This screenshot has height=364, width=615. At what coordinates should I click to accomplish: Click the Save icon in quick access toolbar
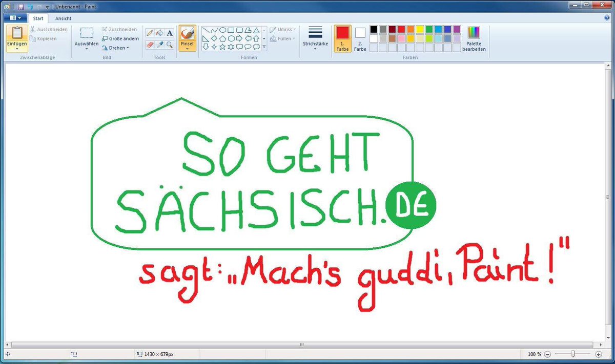click(21, 7)
